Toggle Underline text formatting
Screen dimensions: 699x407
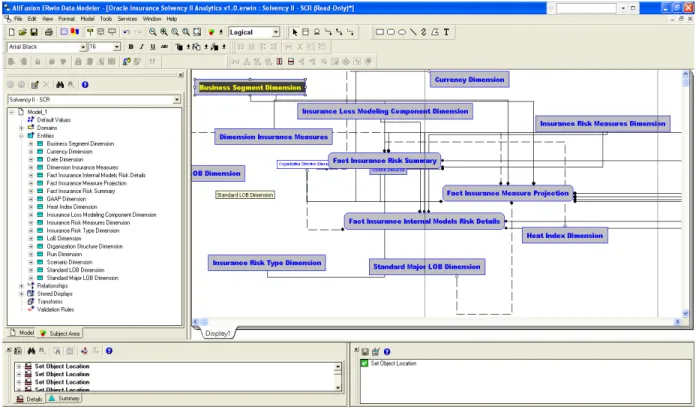[153, 47]
